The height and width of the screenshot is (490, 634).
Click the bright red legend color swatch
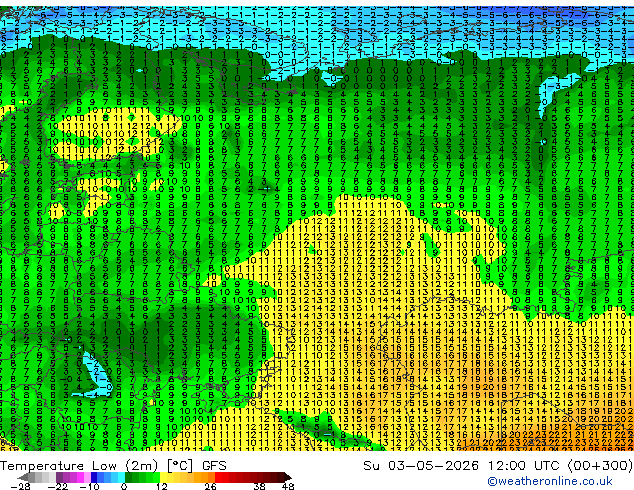coord(218,477)
